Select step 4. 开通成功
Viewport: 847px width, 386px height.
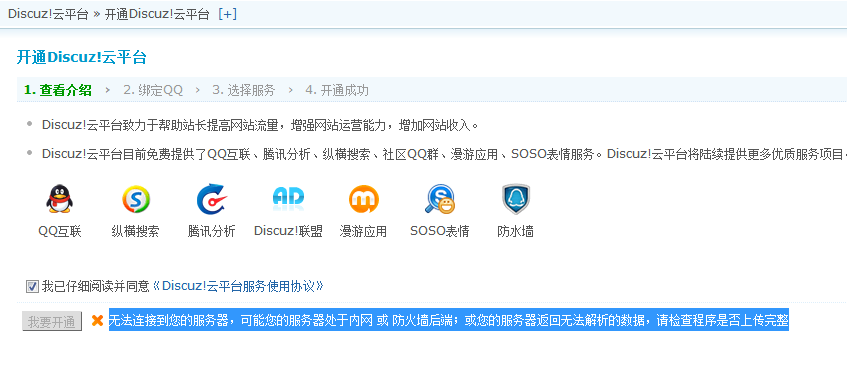pos(337,90)
